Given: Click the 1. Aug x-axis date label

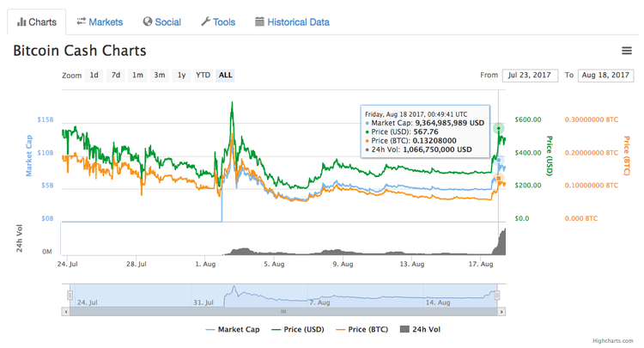Looking at the screenshot, I should click(x=205, y=264).
